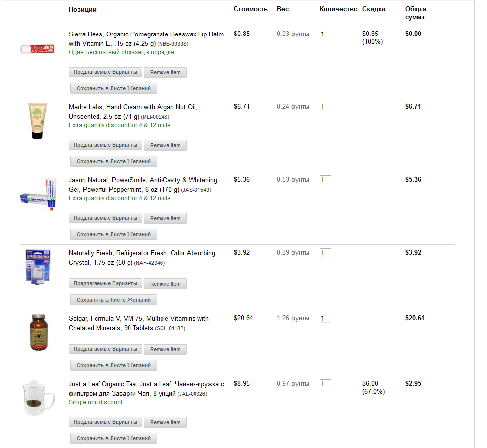Remove Madre Labs hand cream from cart
This screenshot has width=487, height=448.
(165, 145)
